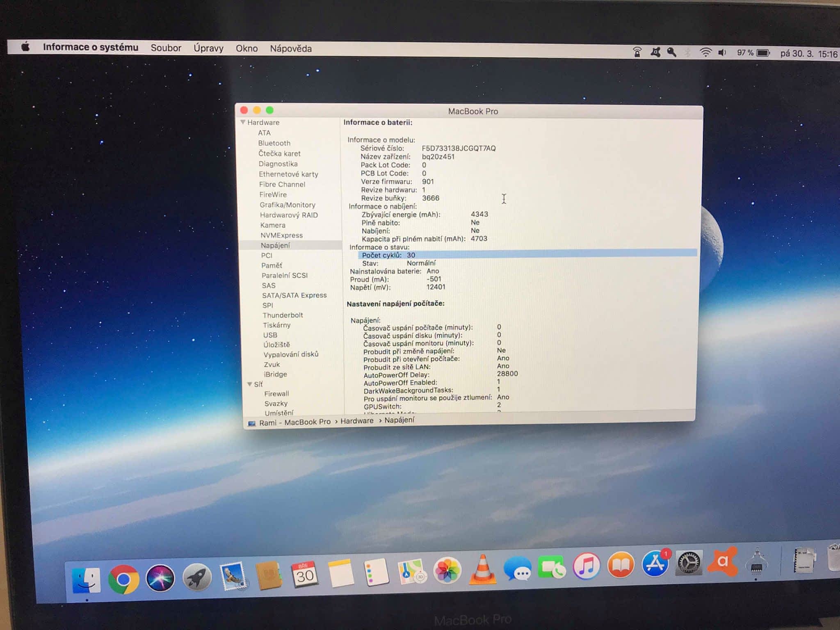This screenshot has width=840, height=630.
Task: Collapse the Síť section triangle
Action: click(x=249, y=384)
